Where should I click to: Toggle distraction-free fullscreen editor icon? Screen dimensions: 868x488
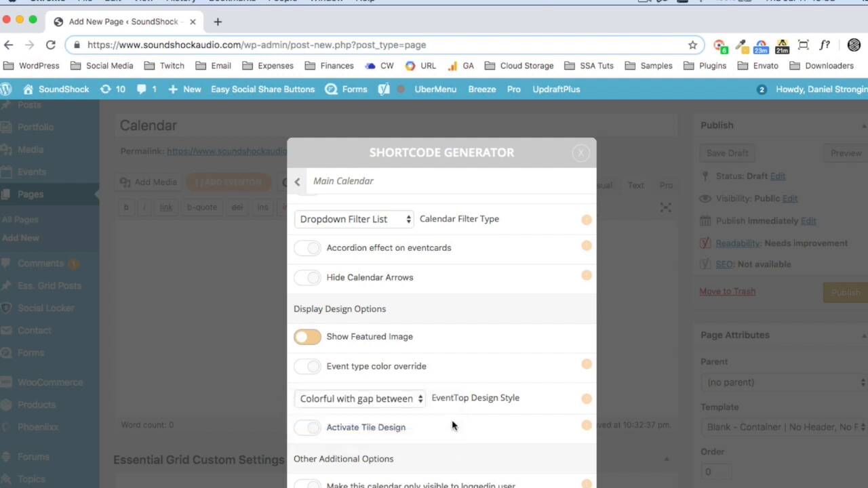[666, 207]
